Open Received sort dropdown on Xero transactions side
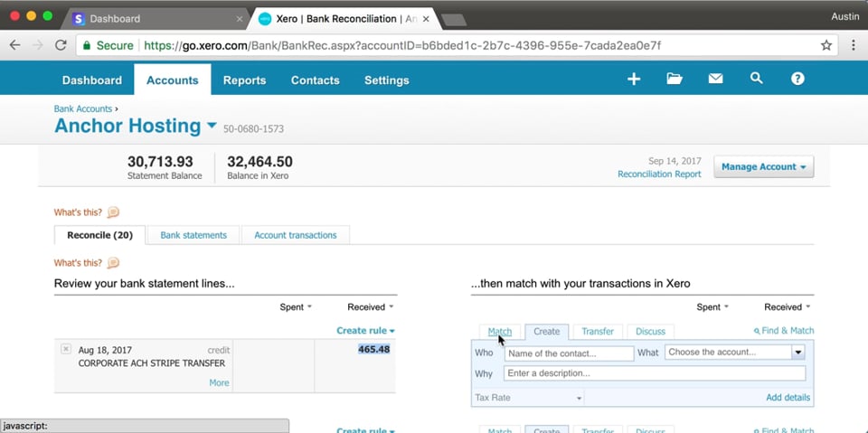 point(788,306)
